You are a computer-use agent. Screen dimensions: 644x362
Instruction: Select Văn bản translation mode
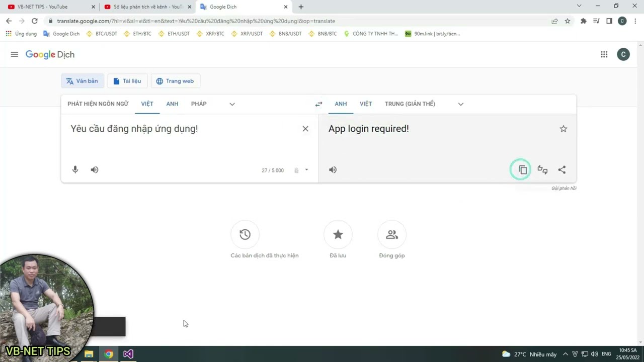pos(83,81)
